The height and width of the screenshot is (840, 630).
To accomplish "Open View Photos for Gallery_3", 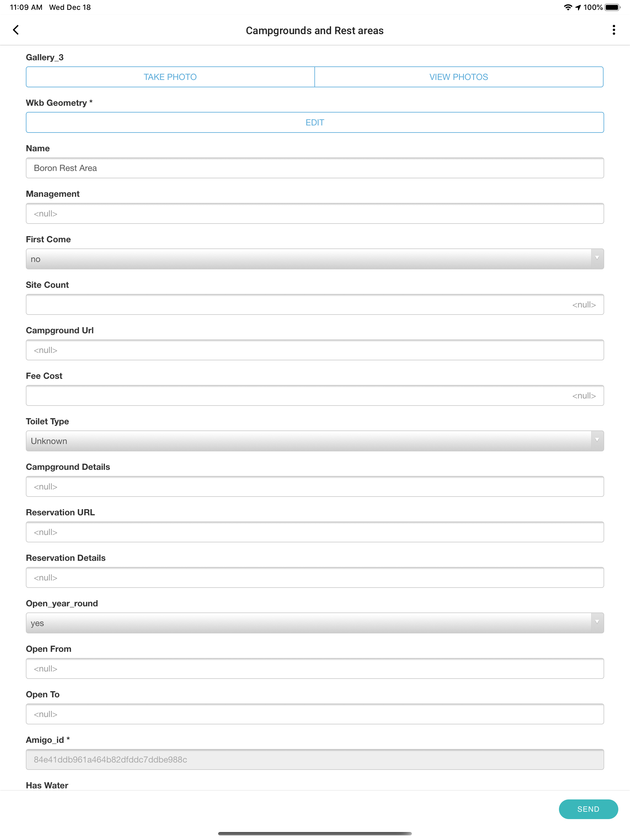I will (459, 77).
